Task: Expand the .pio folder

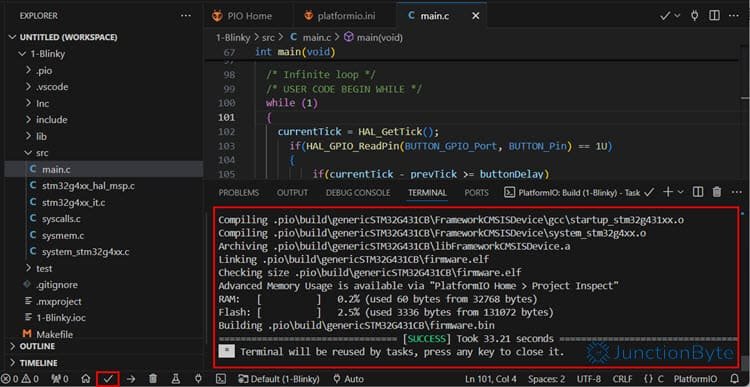Action: click(39, 71)
